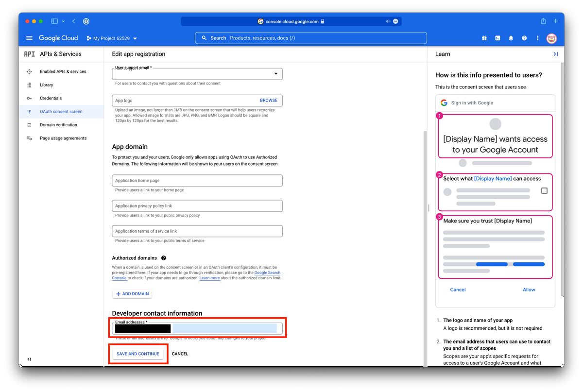Screen dimensions: 583x392
Task: Click the developer Email addresses field
Action: [197, 328]
